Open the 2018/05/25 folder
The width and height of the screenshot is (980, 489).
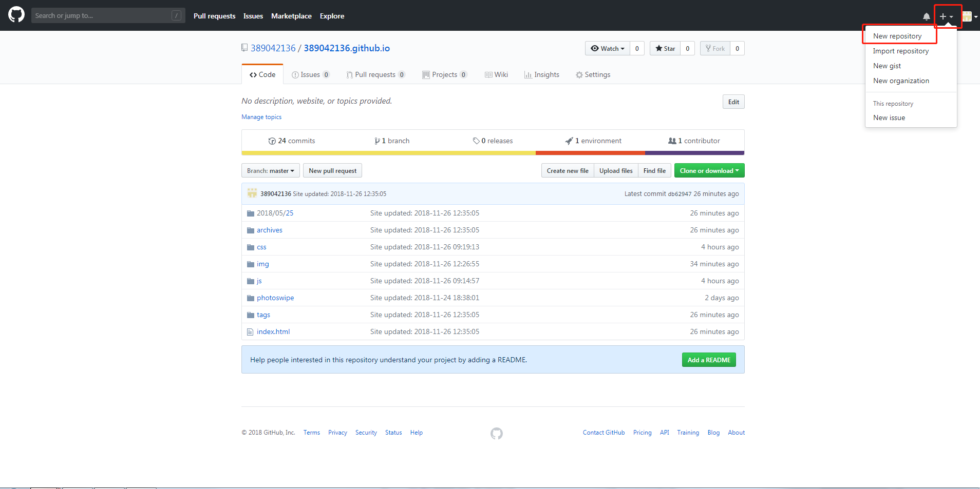click(x=275, y=213)
